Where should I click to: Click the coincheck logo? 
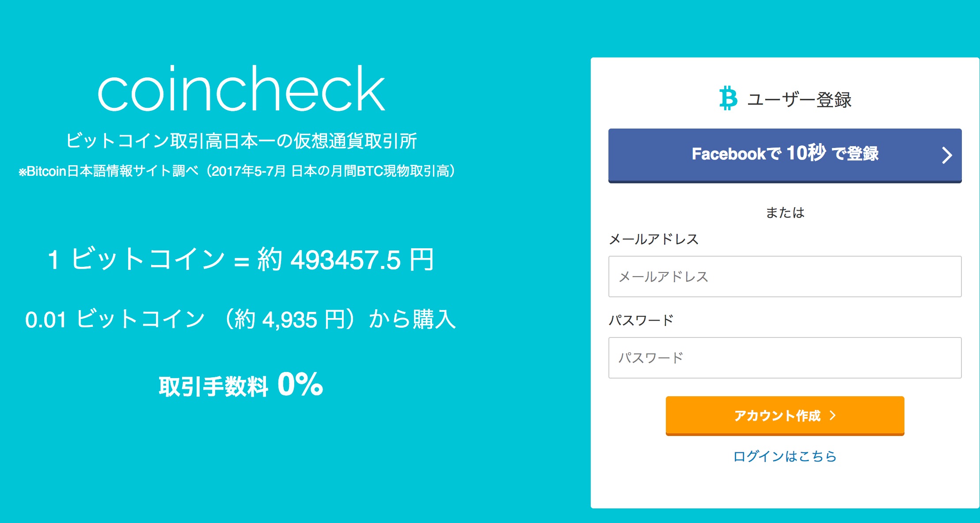(241, 89)
